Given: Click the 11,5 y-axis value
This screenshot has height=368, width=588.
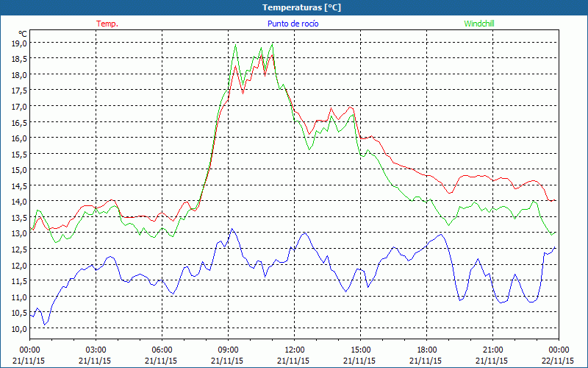Looking at the screenshot, I should 21,280.
